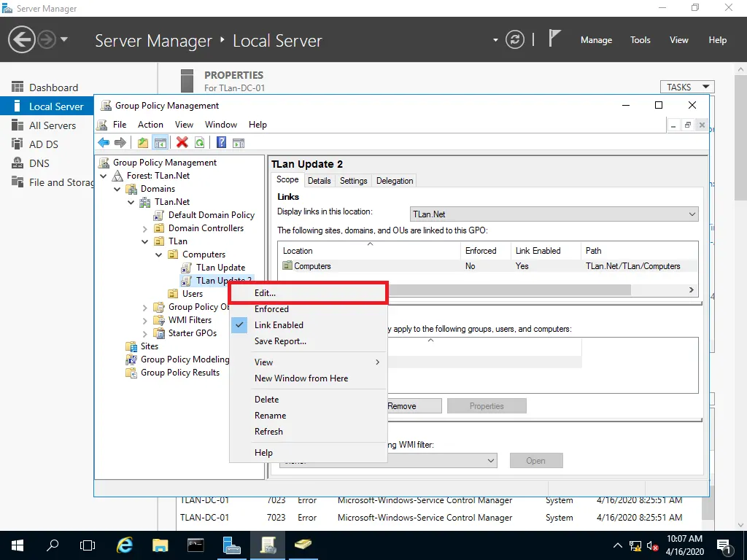Click the Dashboard icon in the sidebar

18,87
